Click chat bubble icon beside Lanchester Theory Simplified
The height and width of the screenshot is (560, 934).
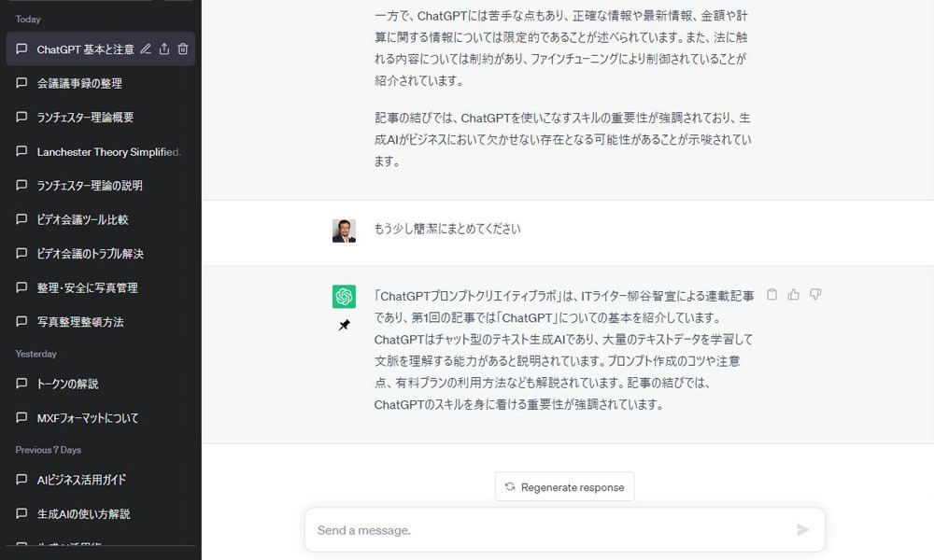(21, 151)
